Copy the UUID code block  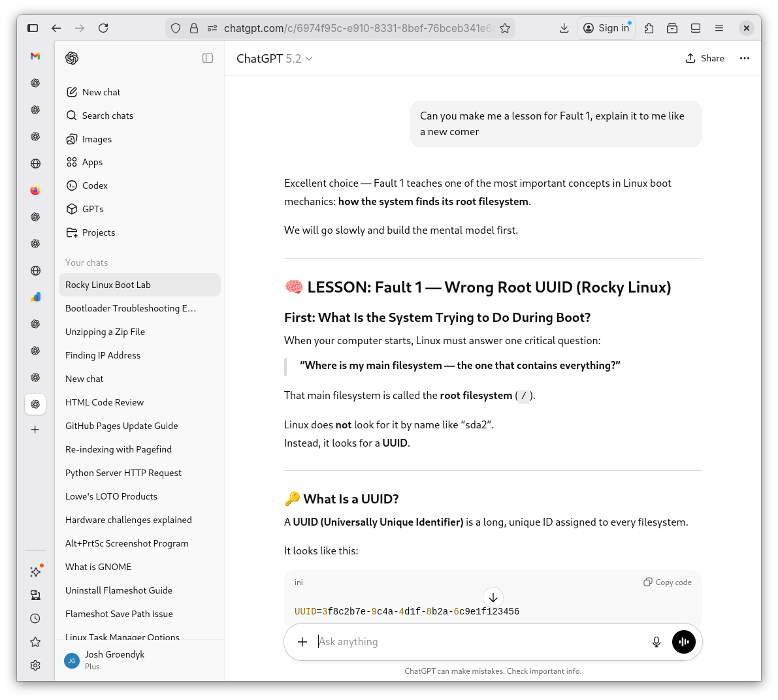pyautogui.click(x=667, y=582)
